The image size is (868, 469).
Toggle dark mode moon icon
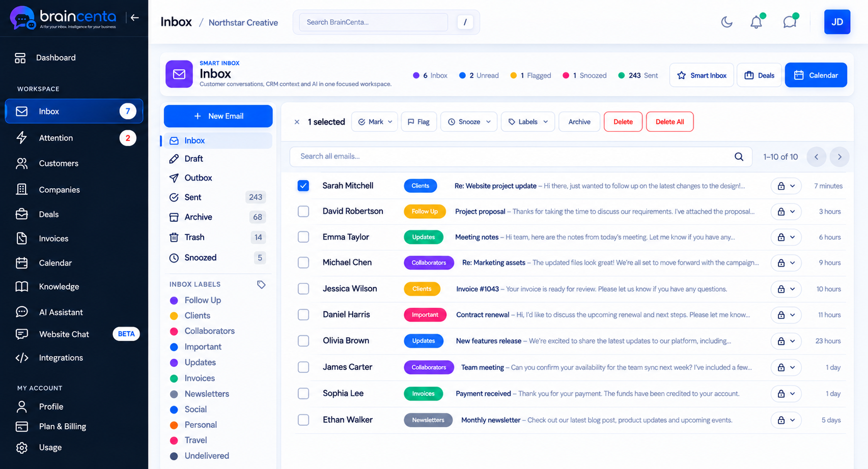pos(726,22)
